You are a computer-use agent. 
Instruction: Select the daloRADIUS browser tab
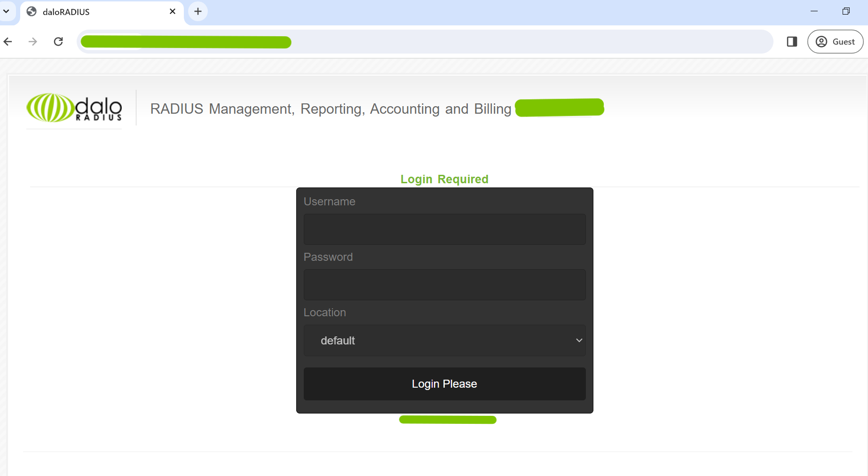point(102,12)
